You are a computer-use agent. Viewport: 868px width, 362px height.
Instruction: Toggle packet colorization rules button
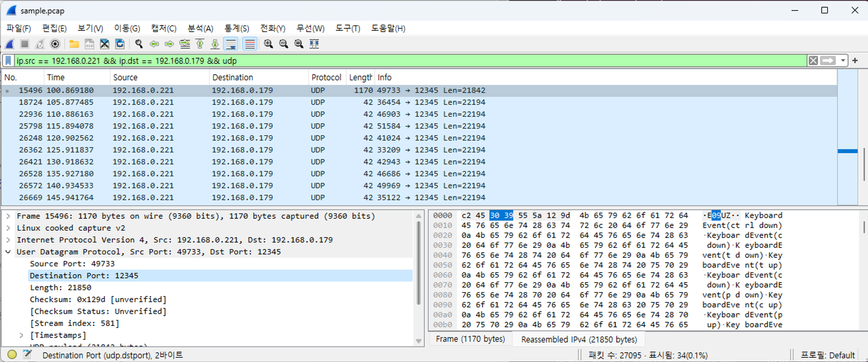250,44
